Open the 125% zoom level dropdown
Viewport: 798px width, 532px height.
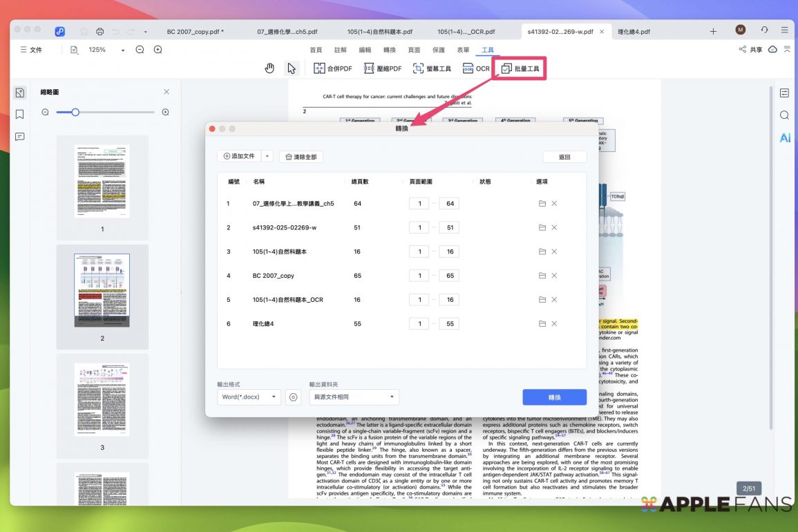click(123, 50)
